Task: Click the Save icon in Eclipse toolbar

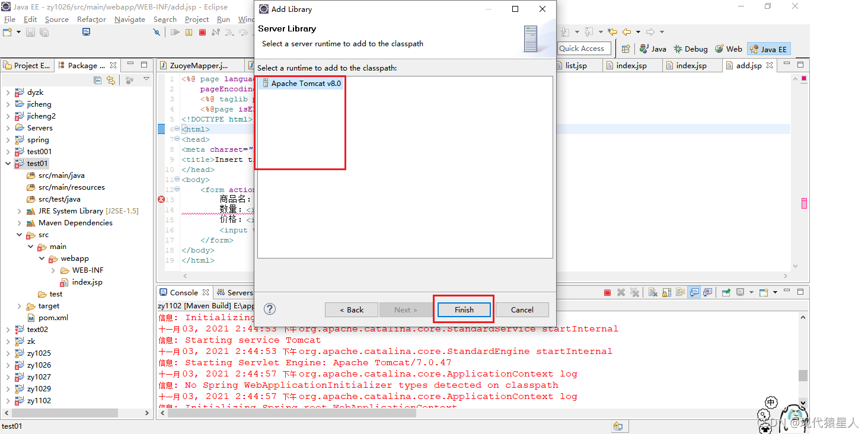Action: click(30, 32)
